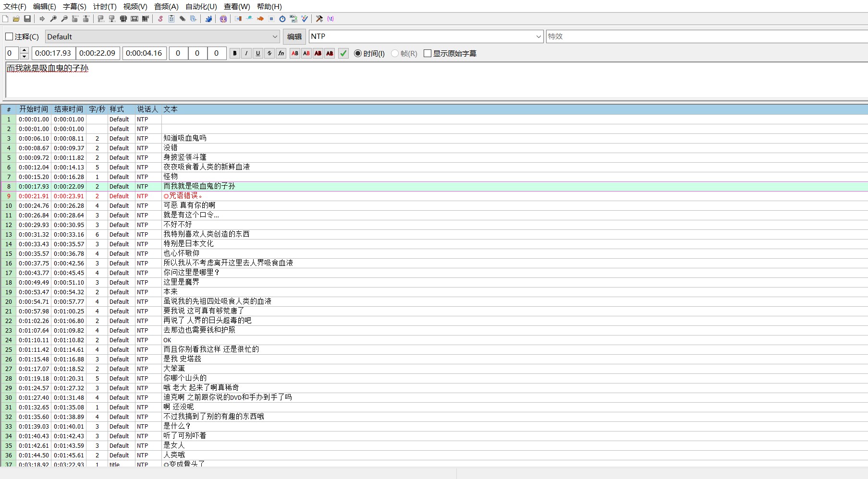
Task: Open the 音频(A) menu
Action: click(166, 7)
